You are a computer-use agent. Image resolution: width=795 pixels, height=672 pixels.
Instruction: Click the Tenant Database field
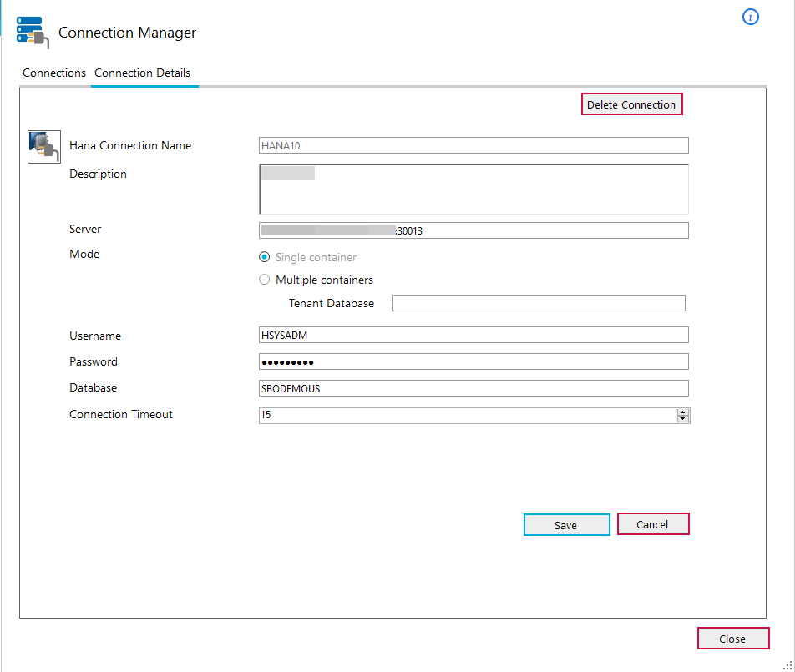pyautogui.click(x=539, y=303)
